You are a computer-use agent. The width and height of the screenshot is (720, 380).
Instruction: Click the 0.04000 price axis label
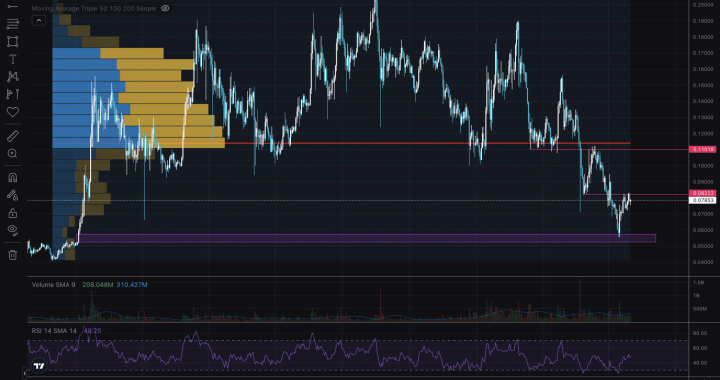coord(703,262)
